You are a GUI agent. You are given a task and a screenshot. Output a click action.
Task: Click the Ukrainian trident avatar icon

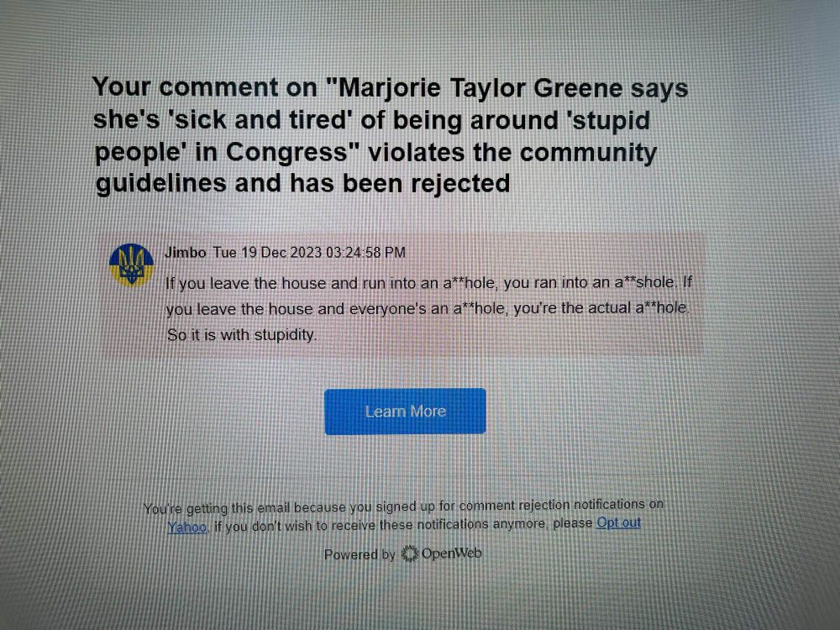pos(131,265)
